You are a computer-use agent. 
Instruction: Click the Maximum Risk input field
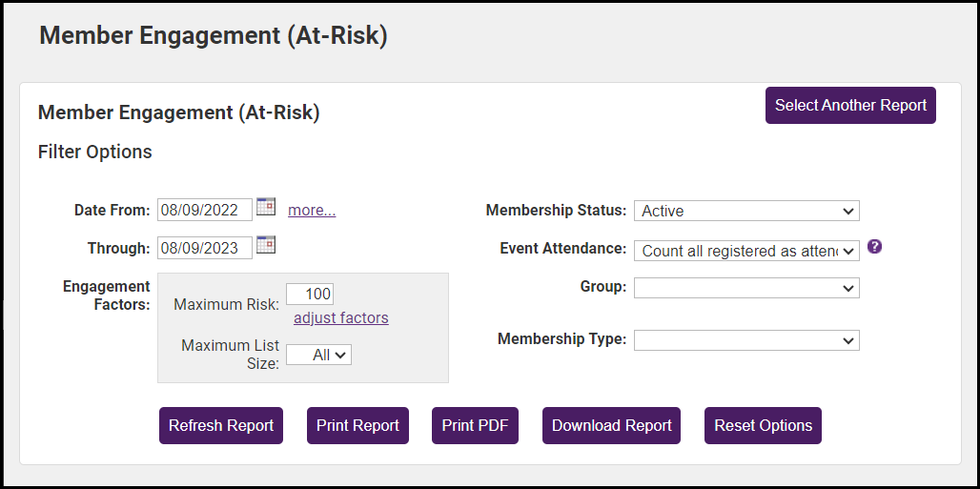click(x=310, y=295)
